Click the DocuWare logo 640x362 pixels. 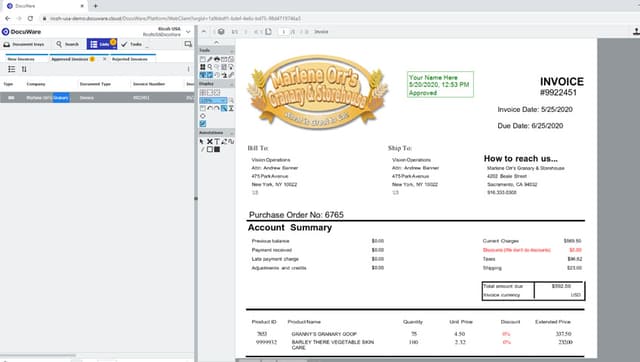(x=21, y=31)
